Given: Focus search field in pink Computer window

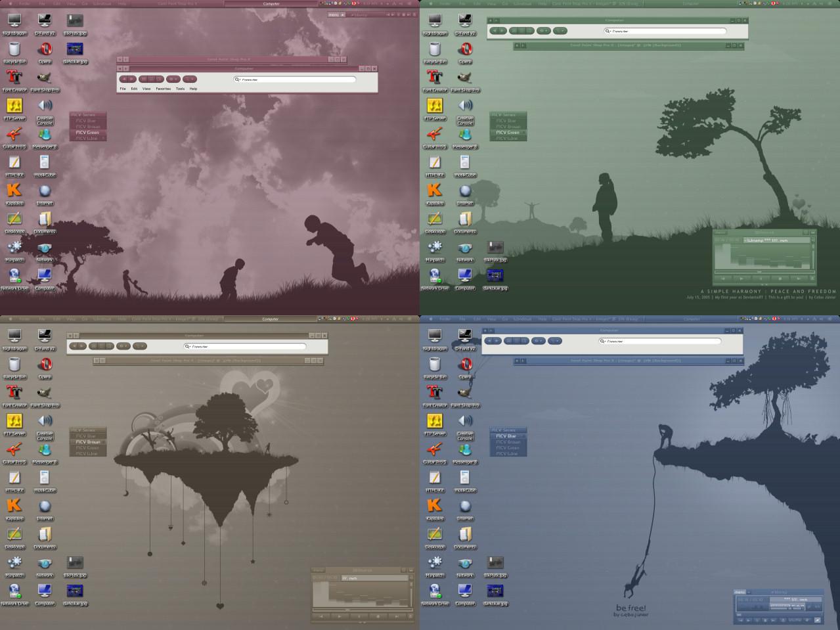Looking at the screenshot, I should pos(295,79).
